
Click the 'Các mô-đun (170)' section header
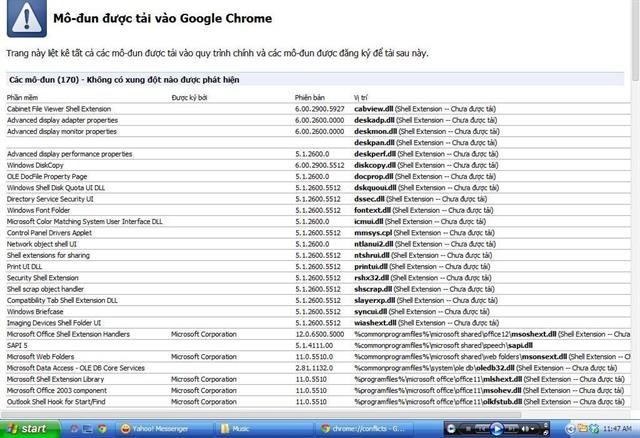pyautogui.click(x=315, y=80)
